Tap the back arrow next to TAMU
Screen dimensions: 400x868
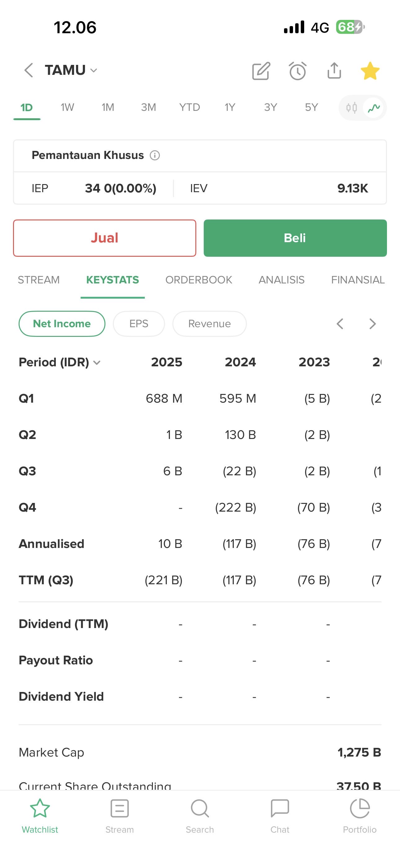pos(29,70)
